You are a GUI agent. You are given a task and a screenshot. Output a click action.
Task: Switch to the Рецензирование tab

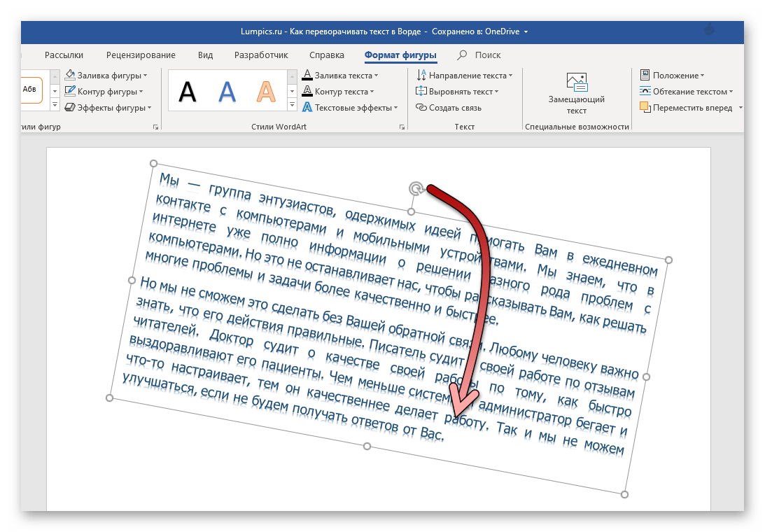point(141,55)
